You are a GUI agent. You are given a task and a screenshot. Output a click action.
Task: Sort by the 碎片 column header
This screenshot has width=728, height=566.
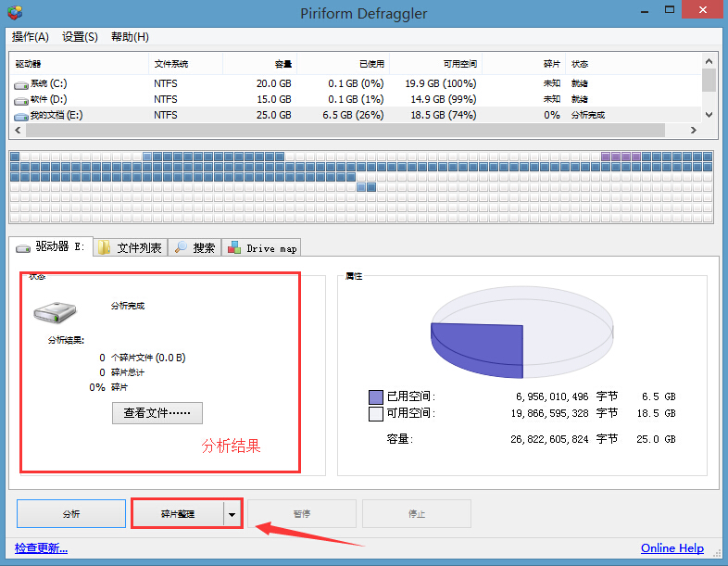click(x=524, y=64)
